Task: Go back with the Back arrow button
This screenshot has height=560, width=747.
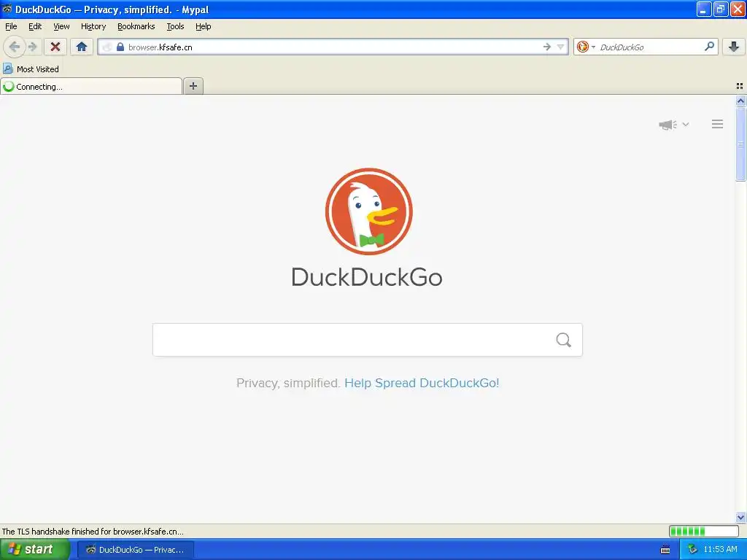Action: [15, 47]
